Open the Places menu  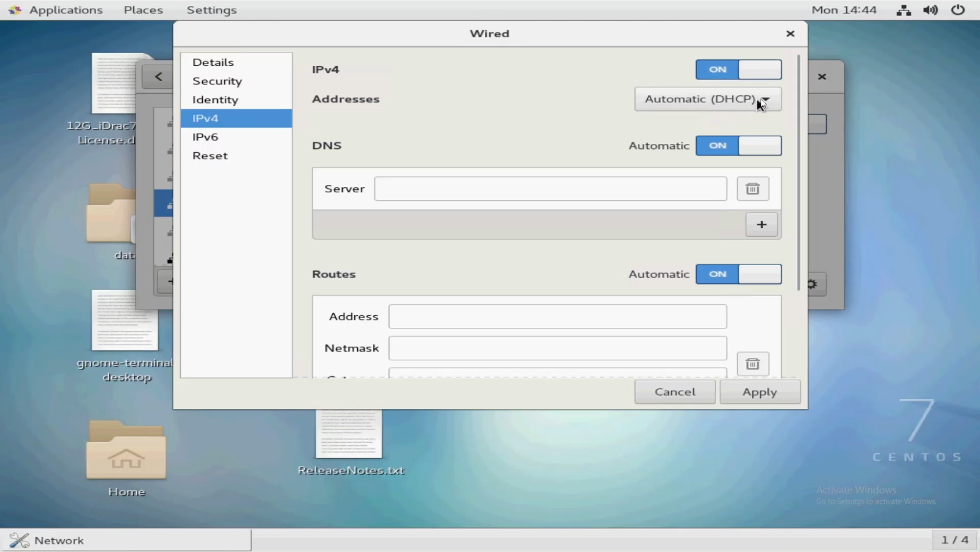click(x=143, y=10)
